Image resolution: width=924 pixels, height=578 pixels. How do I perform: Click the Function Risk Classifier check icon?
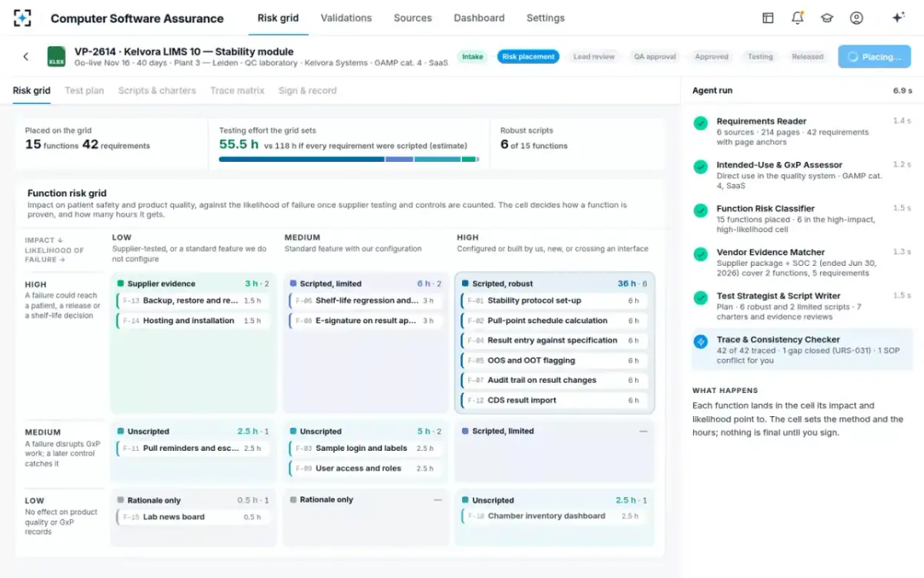(701, 210)
